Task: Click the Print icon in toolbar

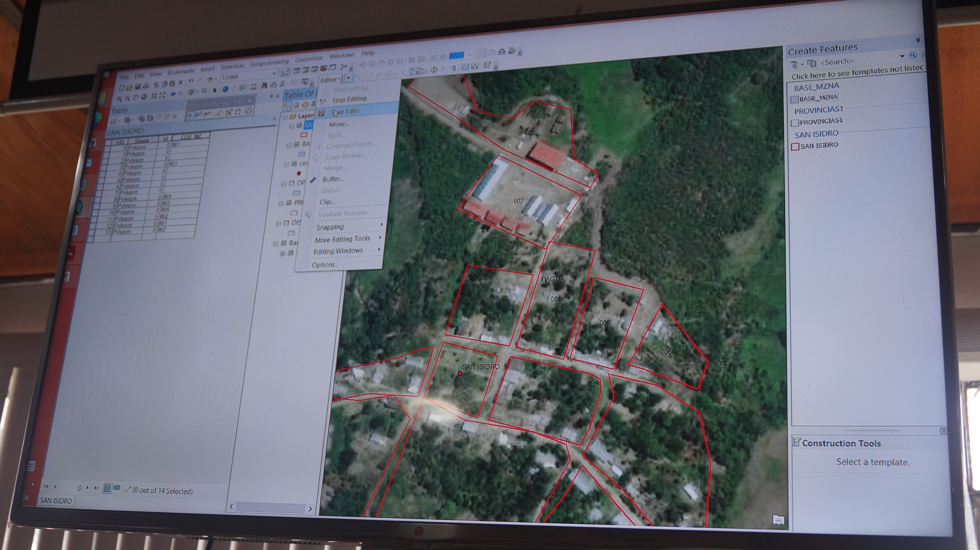Action: click(145, 86)
